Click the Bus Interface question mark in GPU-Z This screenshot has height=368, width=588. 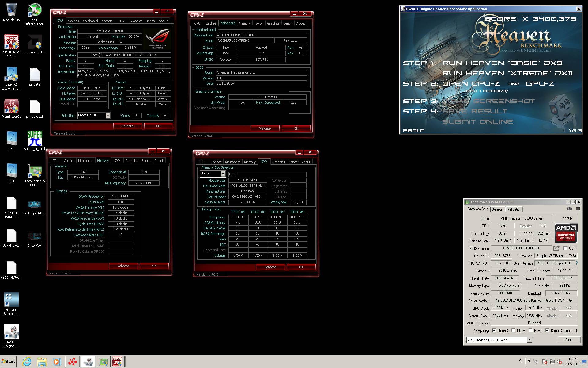click(x=577, y=263)
